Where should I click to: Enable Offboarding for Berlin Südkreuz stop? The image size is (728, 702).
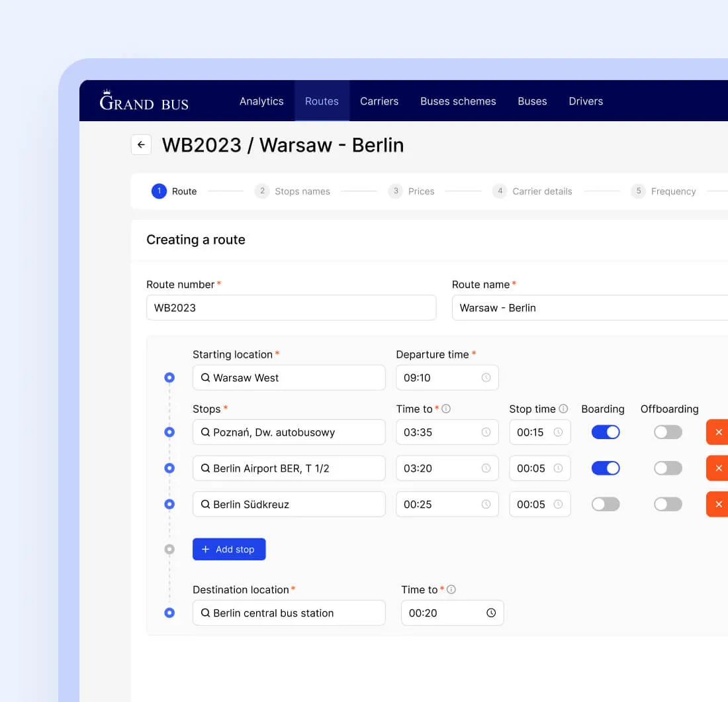pos(668,504)
